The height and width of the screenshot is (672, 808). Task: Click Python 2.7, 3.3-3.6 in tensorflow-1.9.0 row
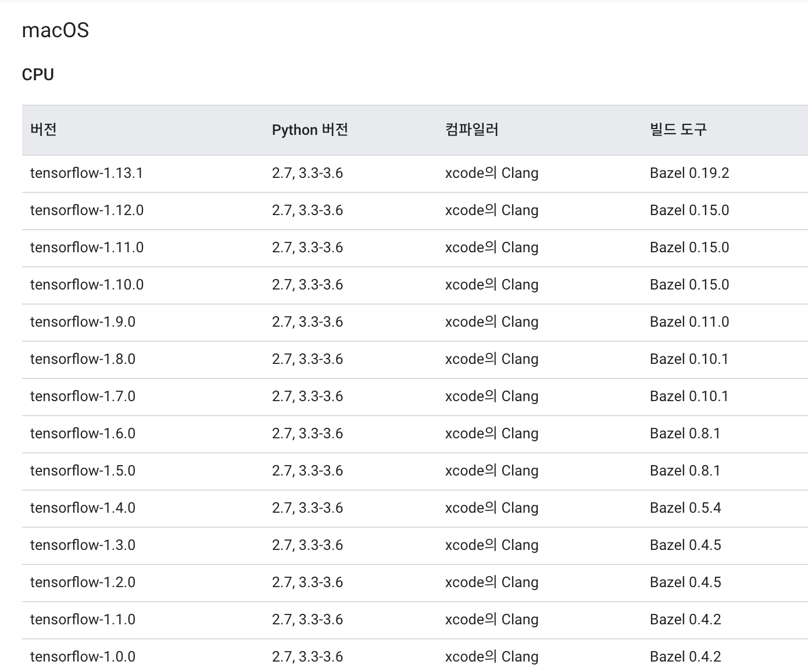[308, 322]
